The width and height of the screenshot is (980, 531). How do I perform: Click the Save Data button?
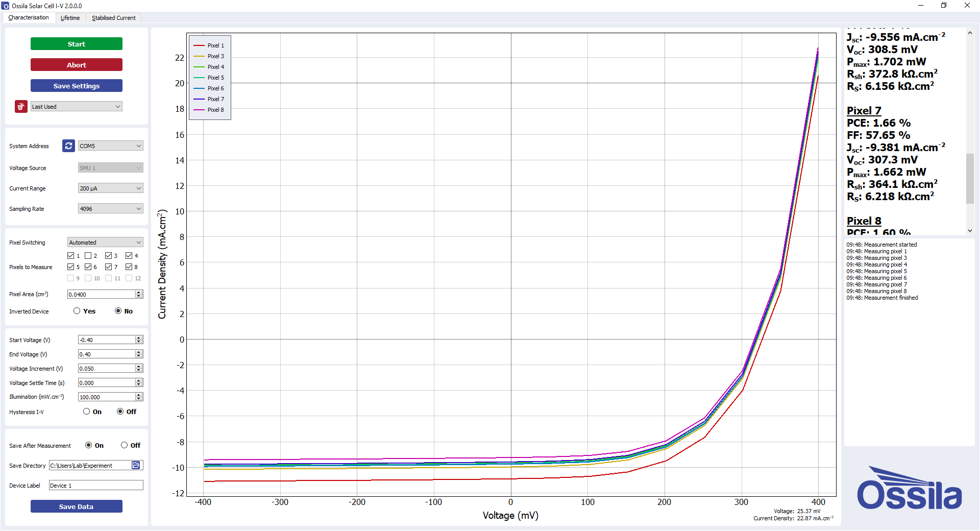coord(77,506)
